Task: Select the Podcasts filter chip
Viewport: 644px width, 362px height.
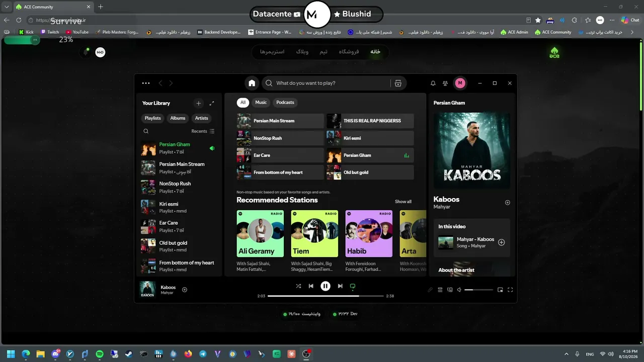Action: [285, 103]
